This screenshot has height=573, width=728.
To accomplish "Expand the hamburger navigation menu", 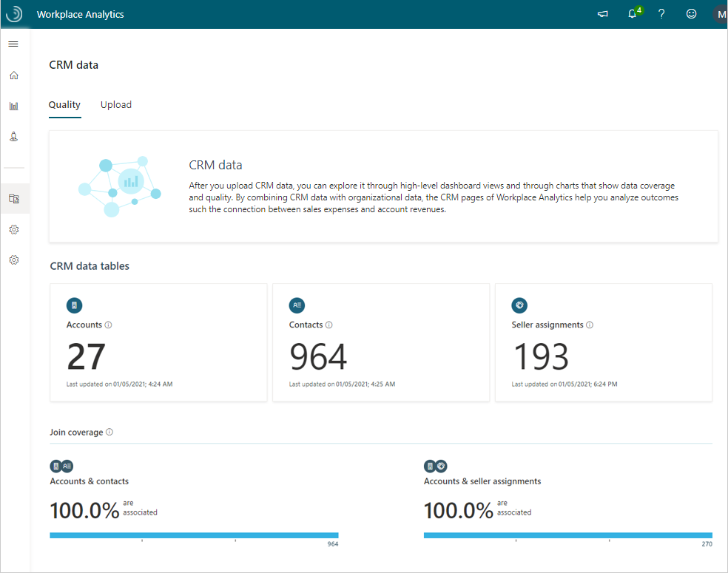I will 13,44.
